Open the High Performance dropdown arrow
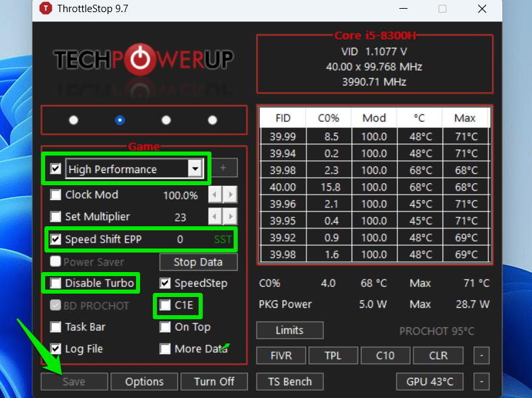The width and height of the screenshot is (532, 398). tap(195, 168)
